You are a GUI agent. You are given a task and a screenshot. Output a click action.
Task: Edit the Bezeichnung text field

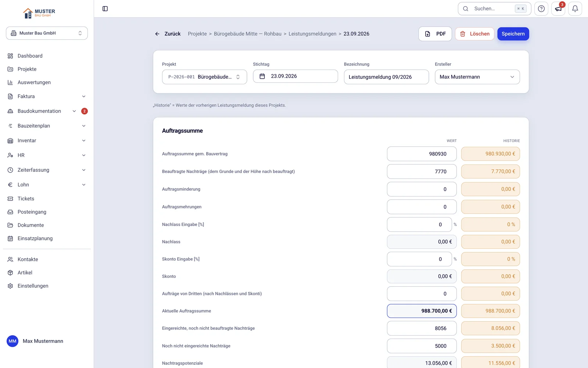pos(386,77)
